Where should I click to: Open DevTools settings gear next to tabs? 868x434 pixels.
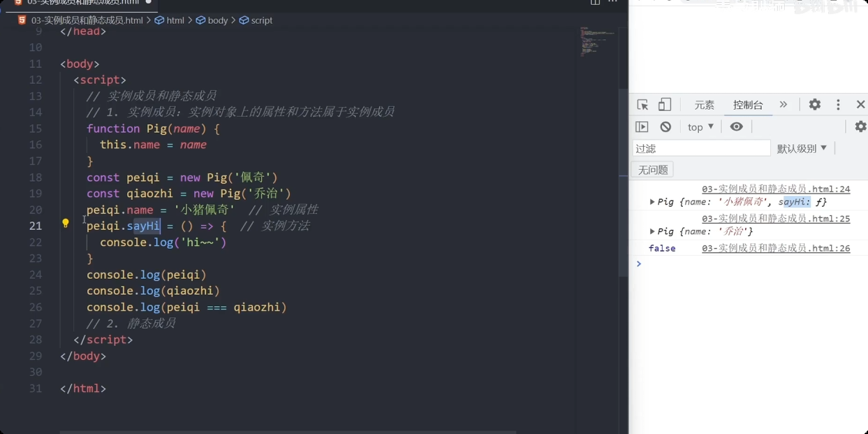[x=815, y=105]
